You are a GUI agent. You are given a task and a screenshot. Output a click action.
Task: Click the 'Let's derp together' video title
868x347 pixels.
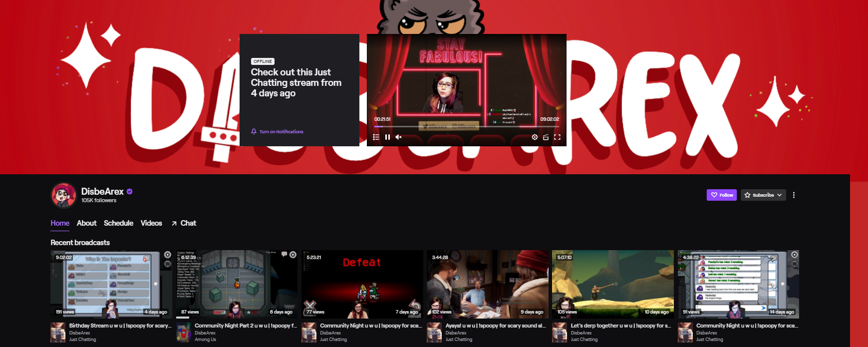click(x=621, y=326)
